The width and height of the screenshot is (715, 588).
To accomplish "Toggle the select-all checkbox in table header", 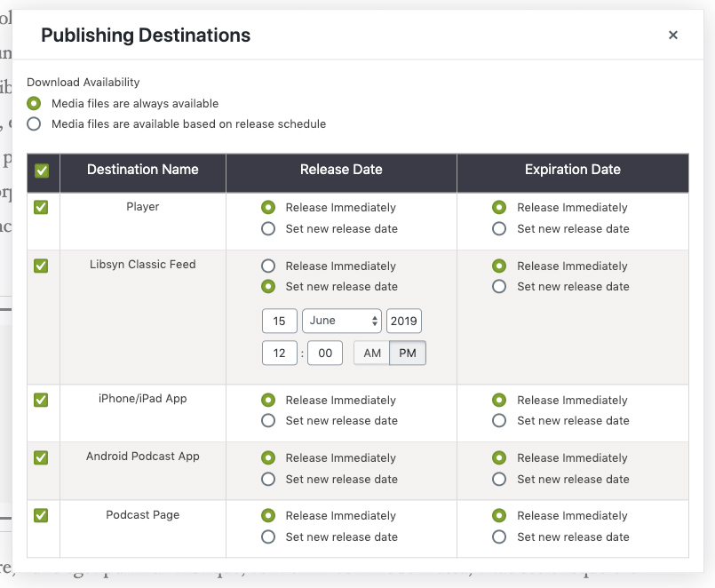I will 42,171.
